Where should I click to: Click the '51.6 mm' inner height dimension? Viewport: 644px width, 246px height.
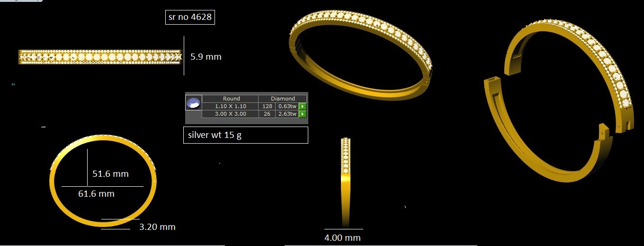point(110,174)
